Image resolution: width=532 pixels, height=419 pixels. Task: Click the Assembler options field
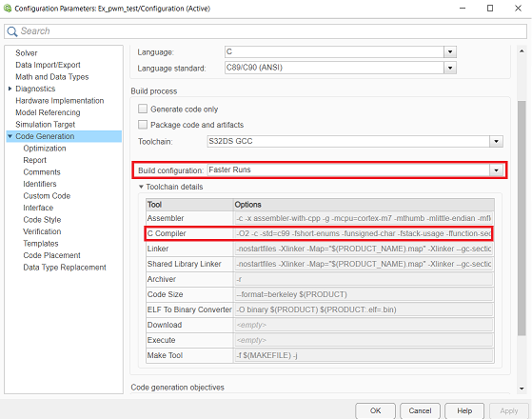pos(364,218)
